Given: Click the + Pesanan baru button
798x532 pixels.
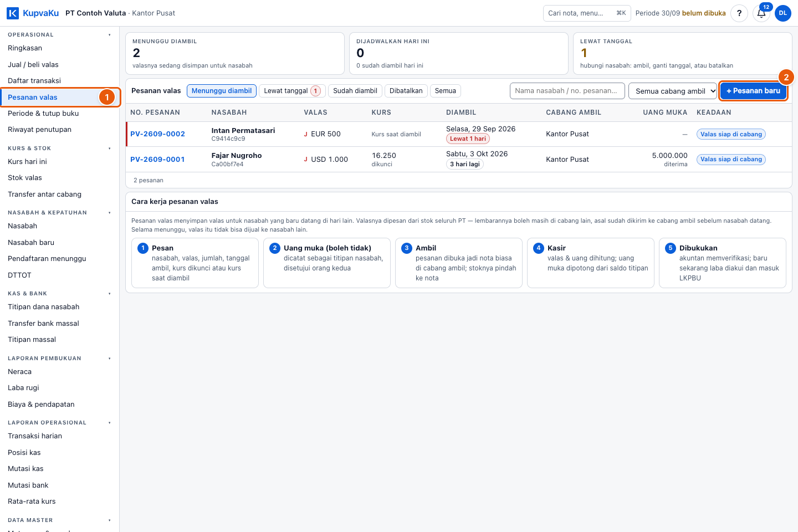Looking at the screenshot, I should pyautogui.click(x=753, y=91).
